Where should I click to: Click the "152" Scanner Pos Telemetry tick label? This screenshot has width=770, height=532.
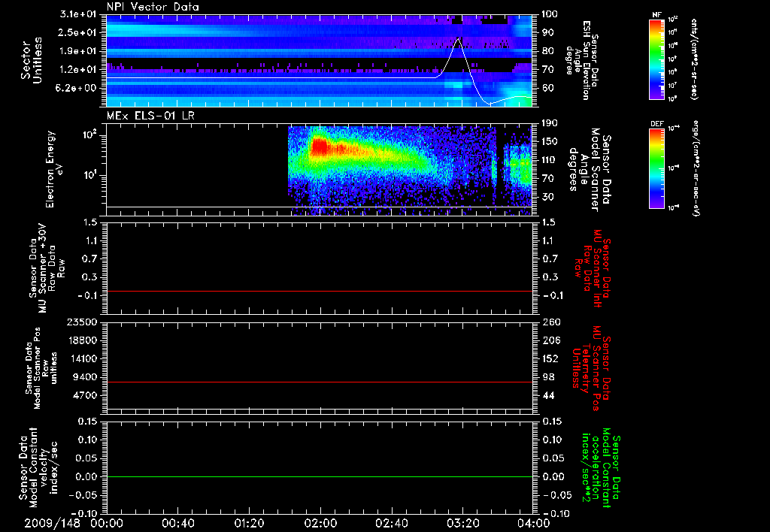[550, 358]
